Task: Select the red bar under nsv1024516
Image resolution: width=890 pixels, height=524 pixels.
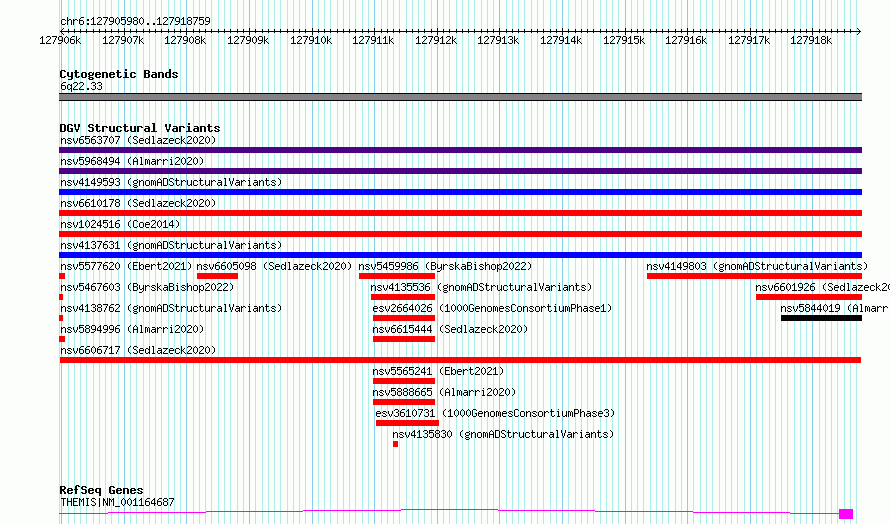Action: pos(460,234)
